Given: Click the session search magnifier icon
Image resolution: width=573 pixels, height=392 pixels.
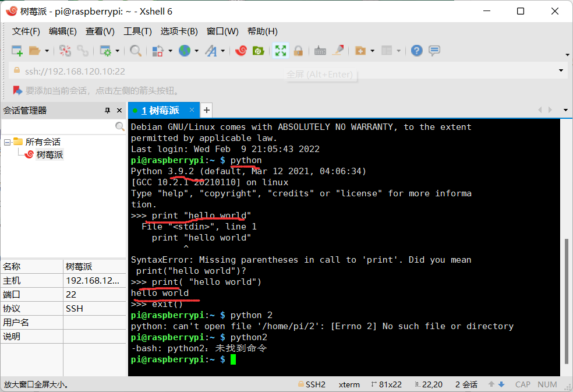Looking at the screenshot, I should click(119, 126).
